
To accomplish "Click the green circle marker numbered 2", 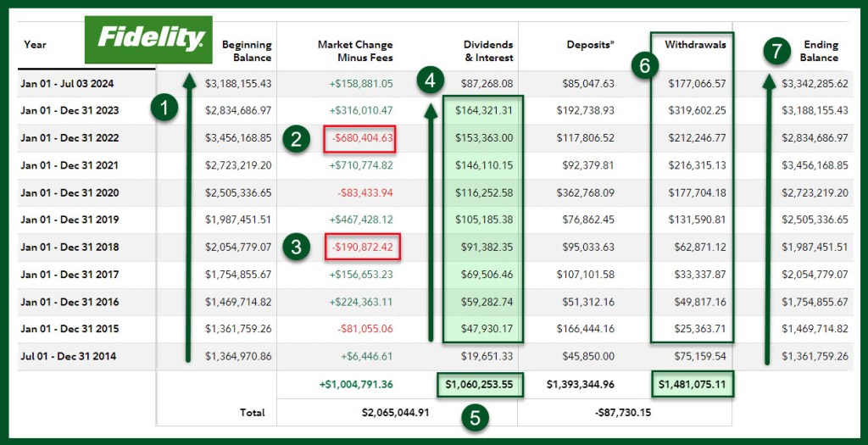I will click(296, 138).
